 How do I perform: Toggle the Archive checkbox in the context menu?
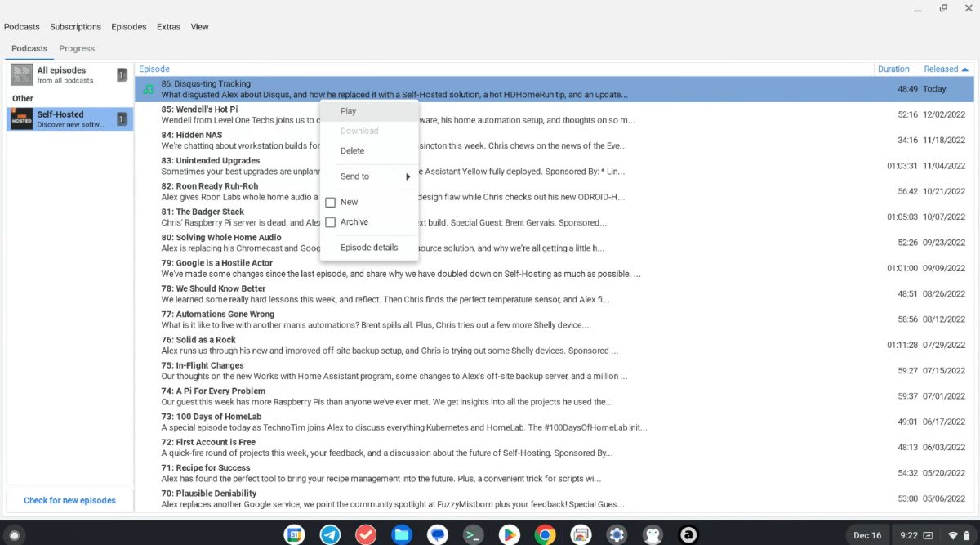(x=331, y=221)
